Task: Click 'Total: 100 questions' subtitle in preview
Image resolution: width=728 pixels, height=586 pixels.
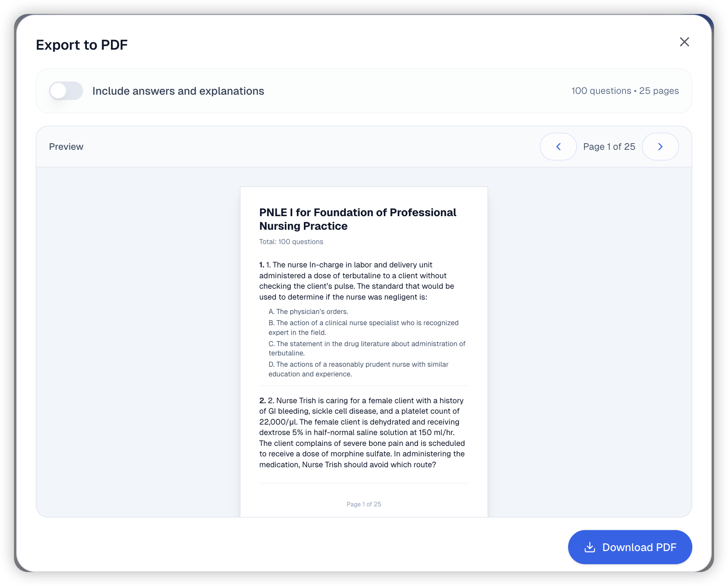Action: pos(291,242)
